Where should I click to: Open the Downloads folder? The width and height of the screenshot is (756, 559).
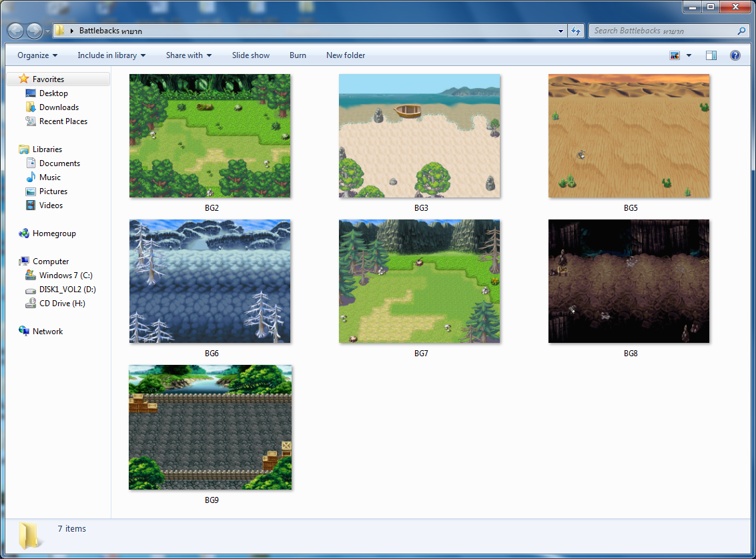tap(59, 107)
